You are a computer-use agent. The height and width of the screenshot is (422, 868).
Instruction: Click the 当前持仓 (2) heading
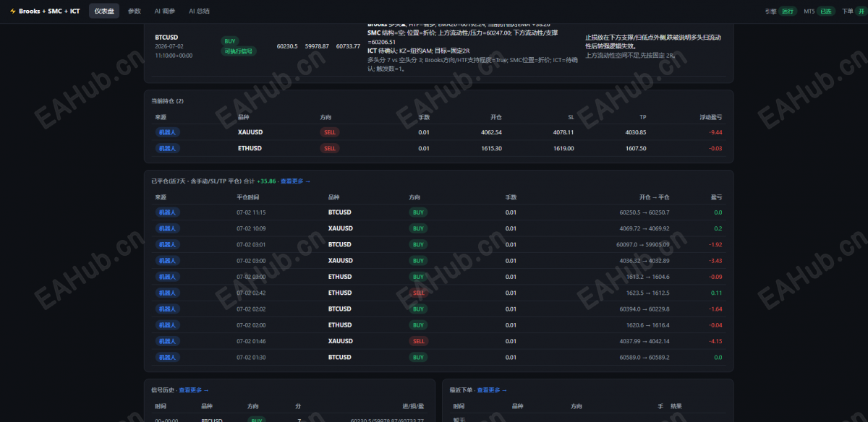pos(167,101)
